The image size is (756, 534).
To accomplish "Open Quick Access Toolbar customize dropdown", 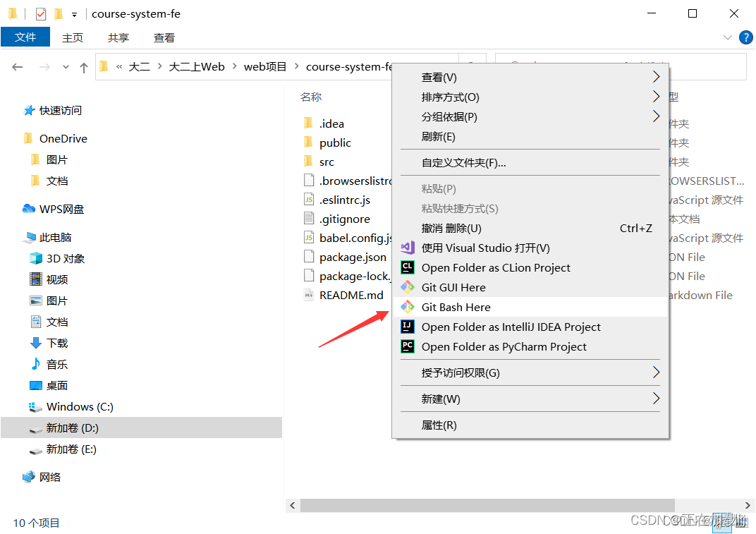I will (74, 15).
